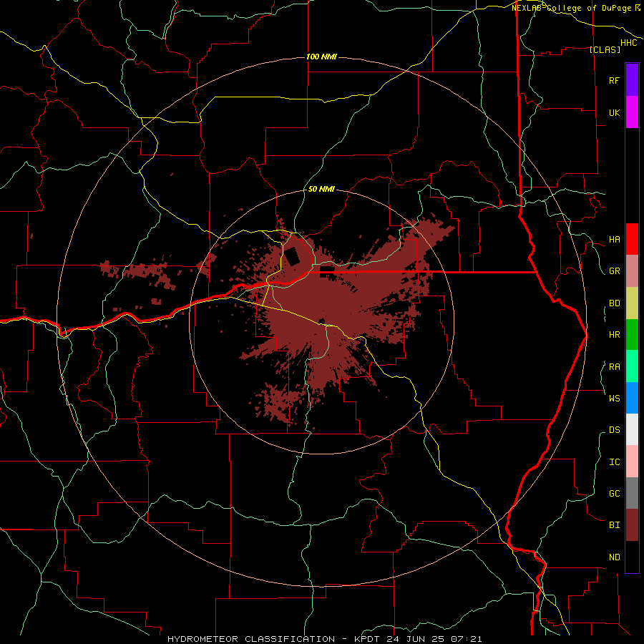Viewport: 644px width, 644px height.
Task: Click the UK magenta legend swatch
Action: (x=632, y=112)
